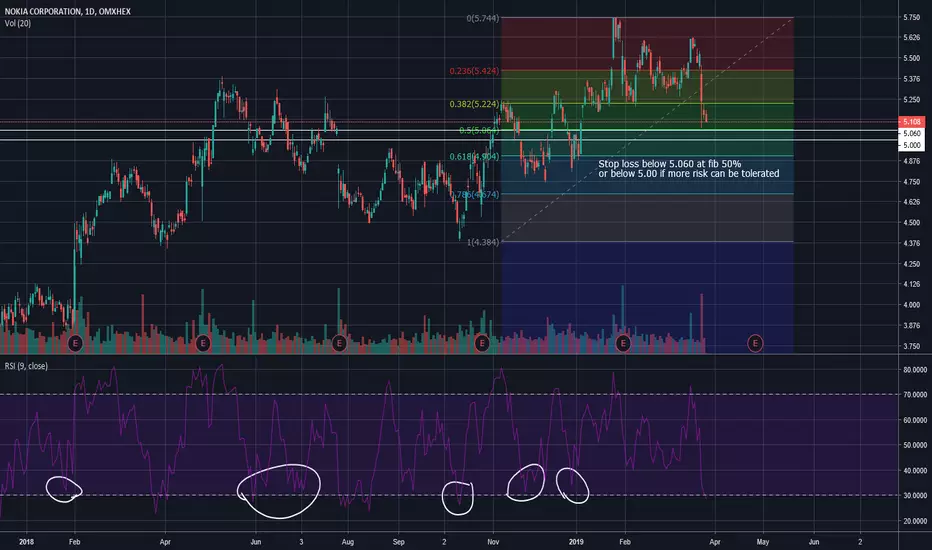Open the earnings marker from late July 2018
The width and height of the screenshot is (932, 550).
point(339,343)
